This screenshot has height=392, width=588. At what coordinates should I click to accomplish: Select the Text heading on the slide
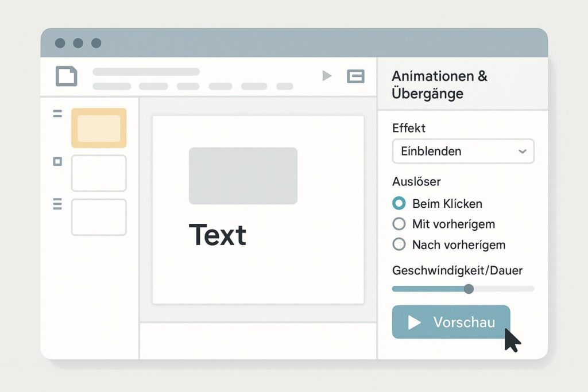tap(218, 235)
